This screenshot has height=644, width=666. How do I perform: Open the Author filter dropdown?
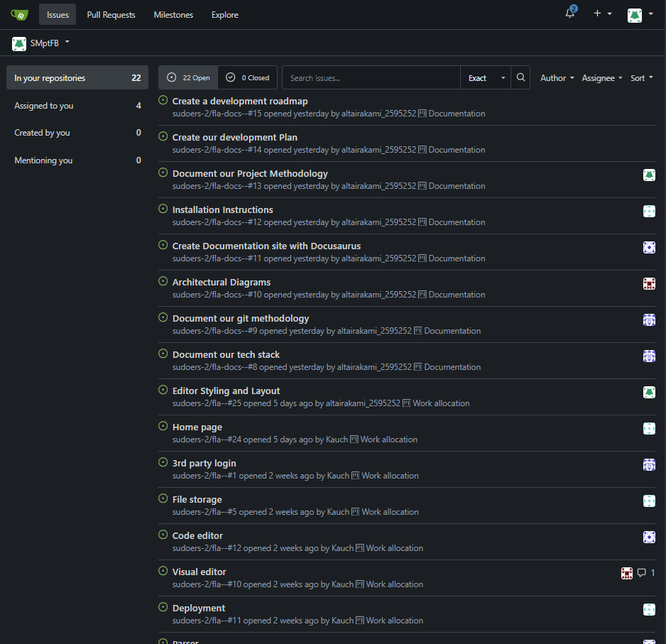[x=557, y=77]
